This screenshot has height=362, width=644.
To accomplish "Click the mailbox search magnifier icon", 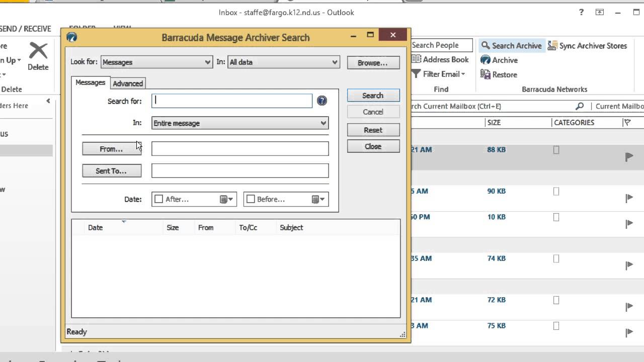I will pos(580,106).
